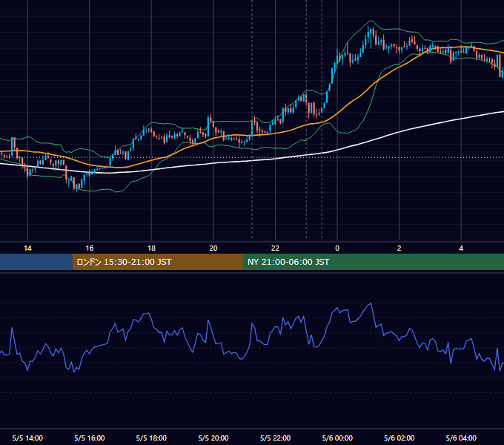This screenshot has height=445, width=504.
Task: Click the 5/5 16:00 date label
Action: (90, 438)
